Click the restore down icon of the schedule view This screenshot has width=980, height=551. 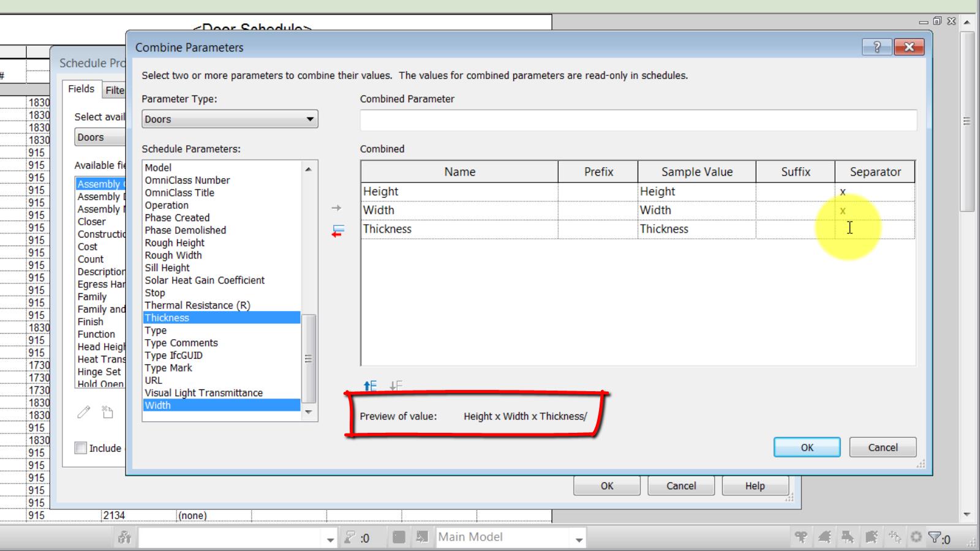tap(937, 21)
